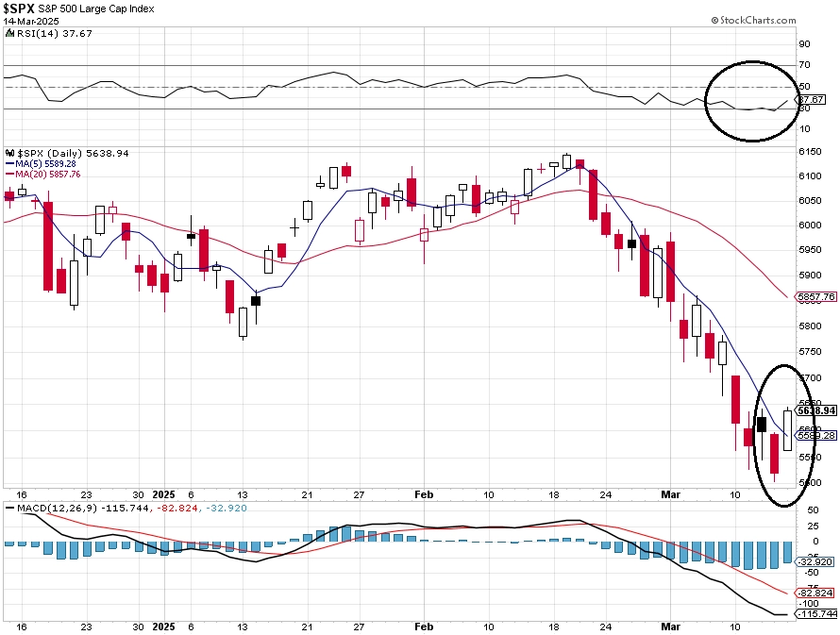This screenshot has width=840, height=635.
Task: Click the $SPX Daily candlestick legend icon
Action: click(x=10, y=153)
